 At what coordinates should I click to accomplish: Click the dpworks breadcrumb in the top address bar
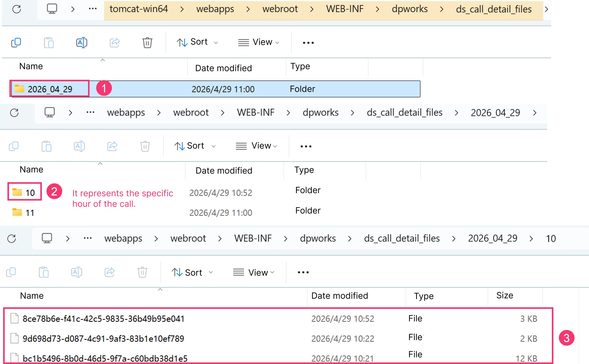[410, 9]
